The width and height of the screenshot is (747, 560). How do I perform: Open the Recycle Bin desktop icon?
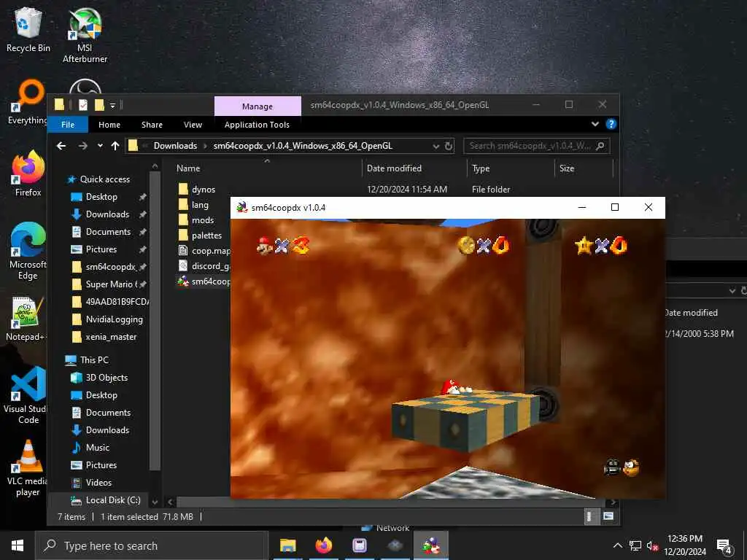(x=28, y=29)
